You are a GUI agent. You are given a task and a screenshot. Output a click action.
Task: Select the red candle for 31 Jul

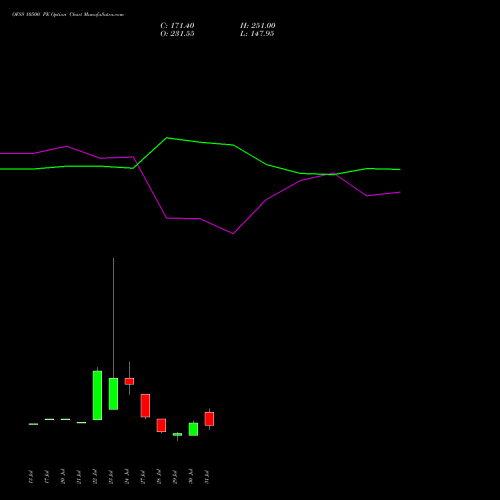click(x=209, y=419)
